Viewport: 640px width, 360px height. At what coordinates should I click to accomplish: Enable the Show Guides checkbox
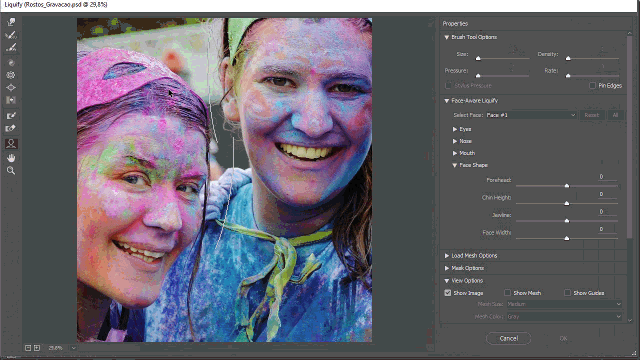(x=567, y=293)
